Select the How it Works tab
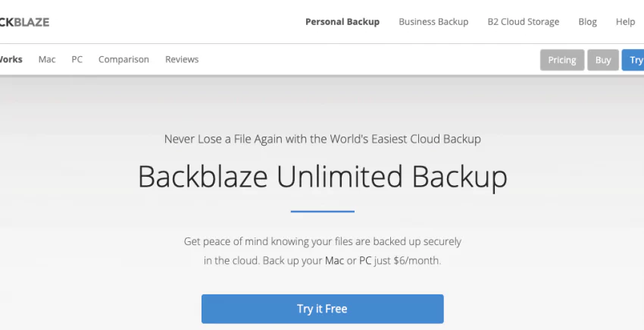 point(11,59)
